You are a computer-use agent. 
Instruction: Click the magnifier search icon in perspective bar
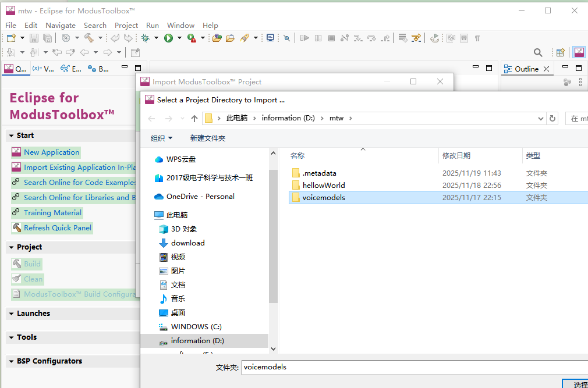538,53
